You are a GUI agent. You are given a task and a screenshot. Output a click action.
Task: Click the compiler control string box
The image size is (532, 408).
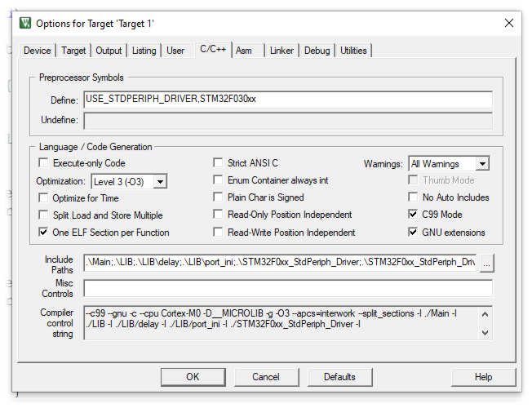pos(288,323)
